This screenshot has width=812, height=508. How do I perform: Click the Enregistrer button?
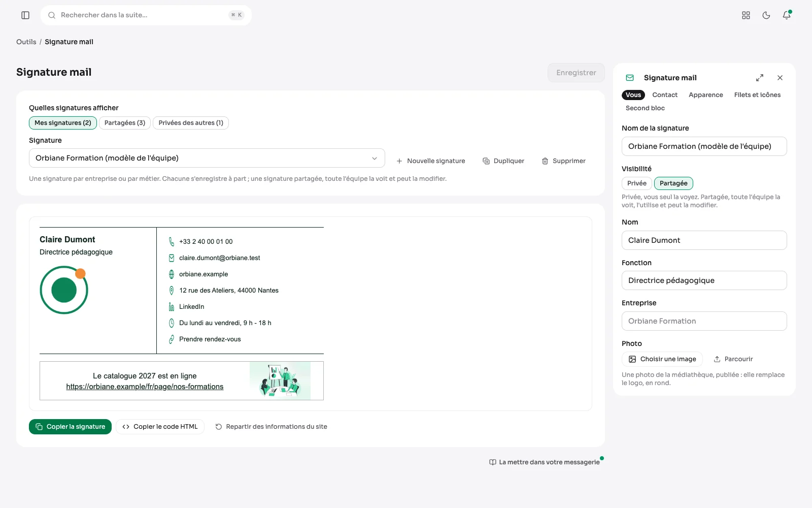(576, 73)
